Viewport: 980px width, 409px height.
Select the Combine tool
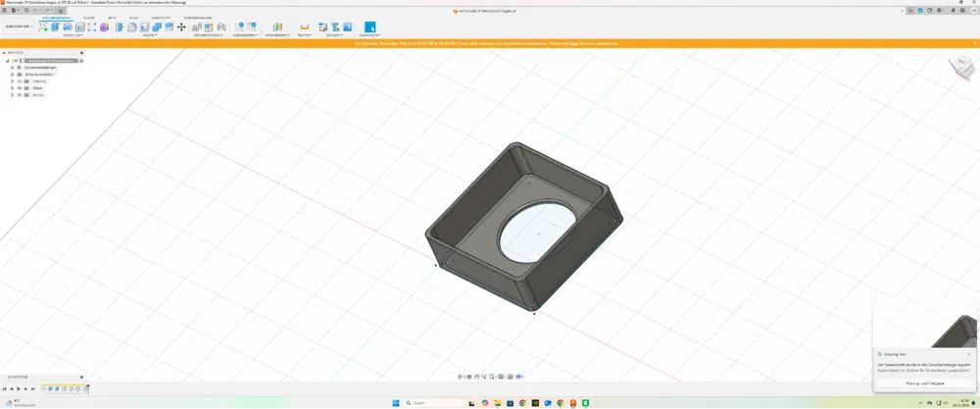click(x=156, y=26)
